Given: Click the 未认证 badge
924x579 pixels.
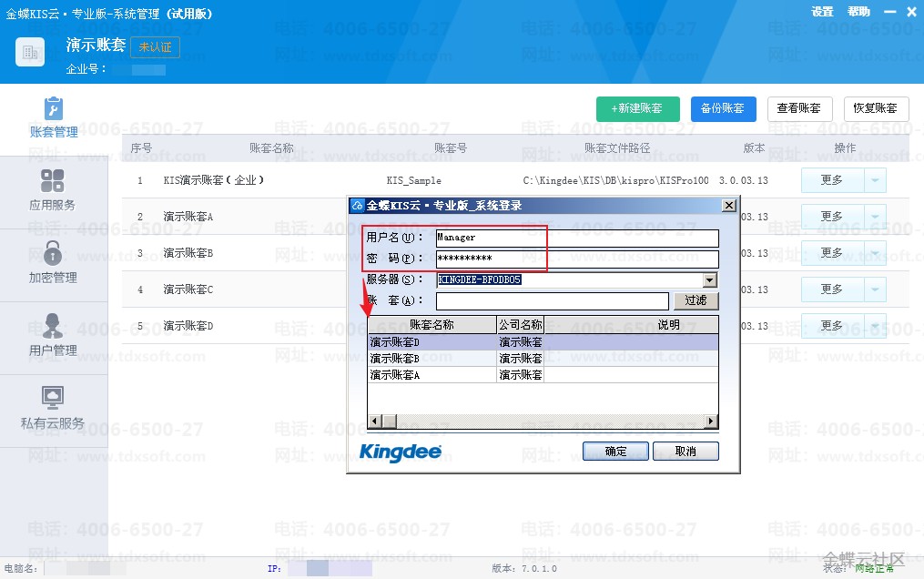Looking at the screenshot, I should tap(155, 47).
